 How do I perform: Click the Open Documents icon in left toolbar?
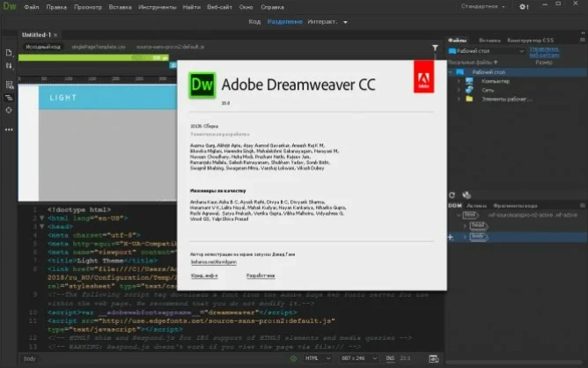pos(8,53)
